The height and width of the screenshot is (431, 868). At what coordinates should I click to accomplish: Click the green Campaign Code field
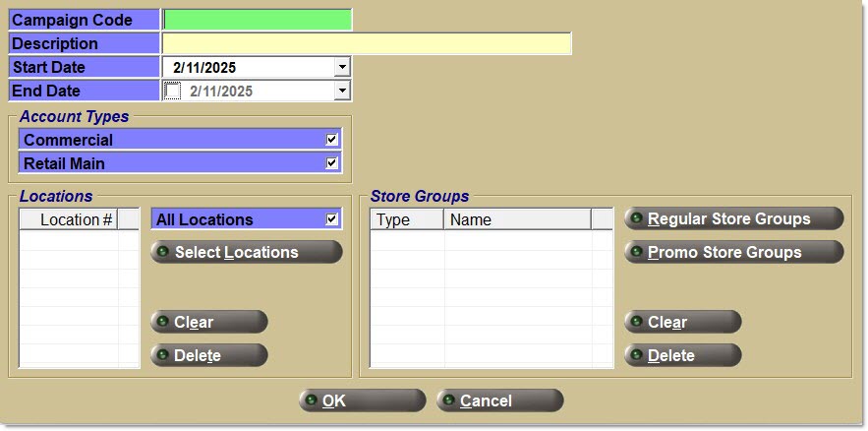pos(257,20)
